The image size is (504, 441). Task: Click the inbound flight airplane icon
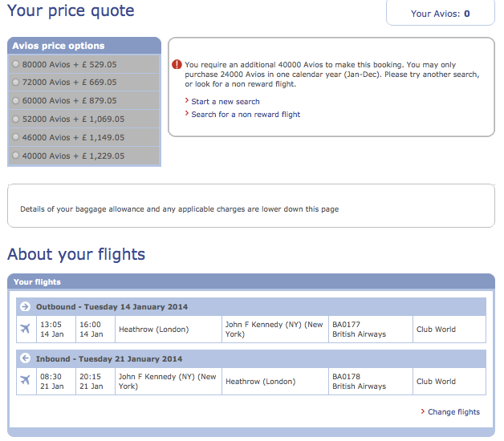point(25,379)
